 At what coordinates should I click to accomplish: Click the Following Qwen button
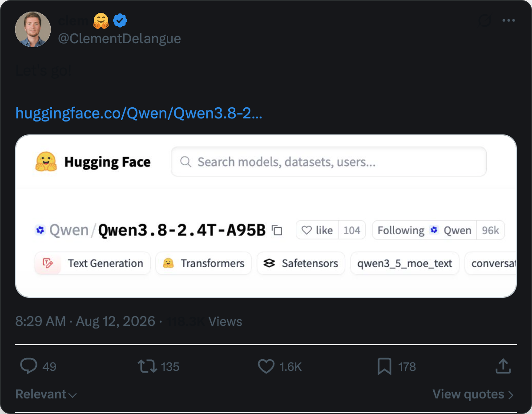click(x=424, y=230)
